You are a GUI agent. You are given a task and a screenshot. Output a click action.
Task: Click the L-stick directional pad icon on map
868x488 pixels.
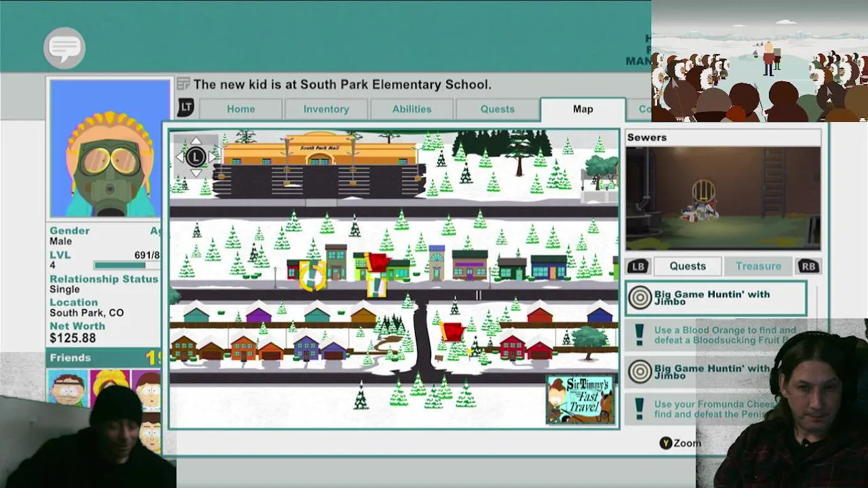coord(195,157)
